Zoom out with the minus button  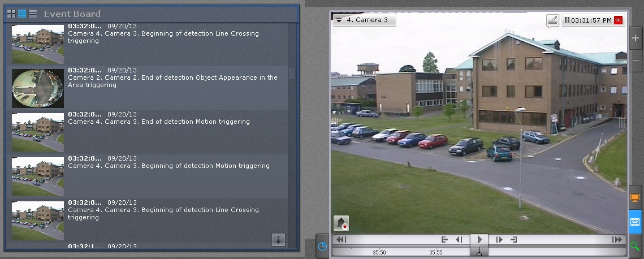636,60
